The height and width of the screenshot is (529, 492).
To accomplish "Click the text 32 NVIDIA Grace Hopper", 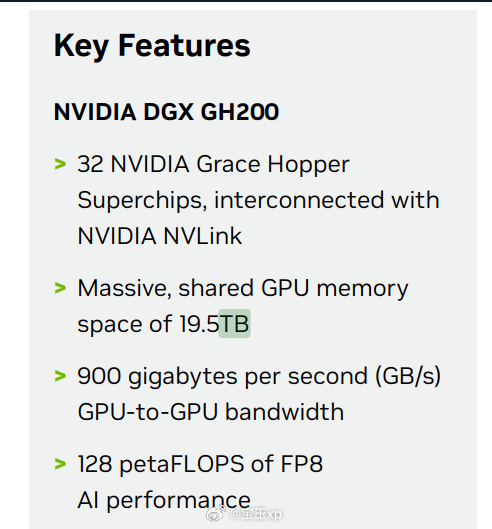I will [213, 164].
